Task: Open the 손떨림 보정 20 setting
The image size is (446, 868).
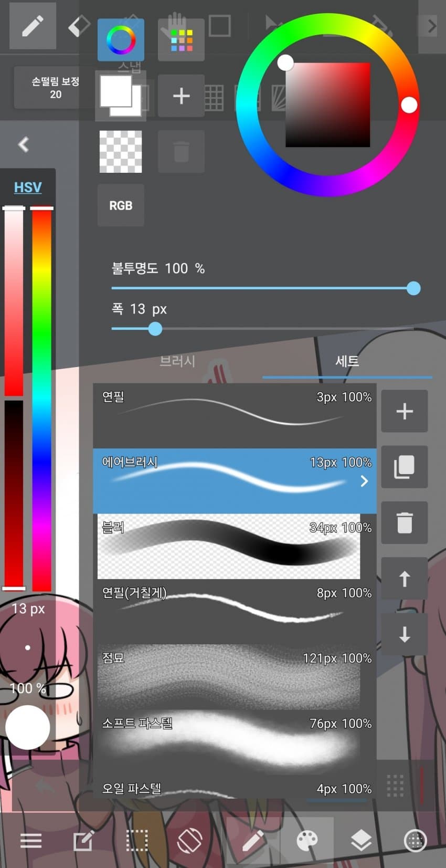Action: pyautogui.click(x=55, y=88)
